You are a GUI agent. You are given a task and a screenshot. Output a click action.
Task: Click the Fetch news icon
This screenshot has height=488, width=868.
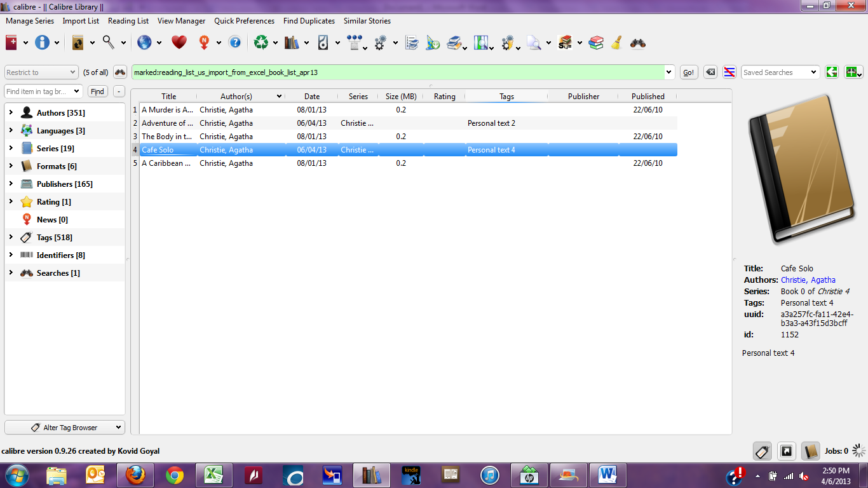click(x=205, y=43)
